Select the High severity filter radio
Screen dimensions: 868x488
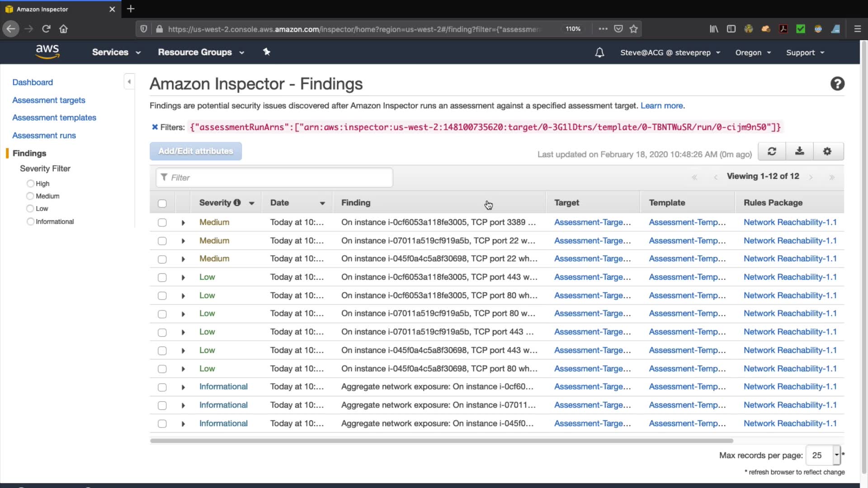(30, 183)
